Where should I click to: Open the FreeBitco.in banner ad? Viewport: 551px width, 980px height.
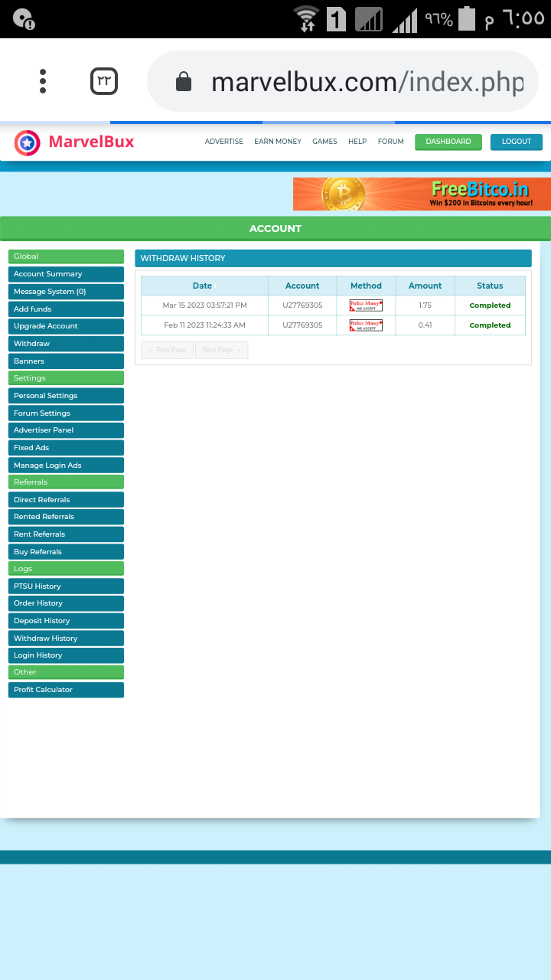pyautogui.click(x=422, y=194)
